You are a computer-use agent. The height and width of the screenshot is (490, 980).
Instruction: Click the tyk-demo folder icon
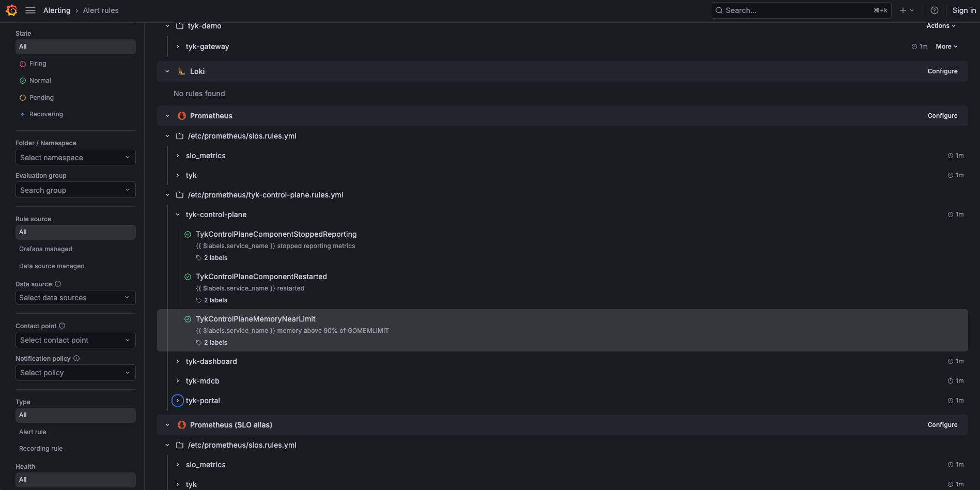(x=180, y=26)
